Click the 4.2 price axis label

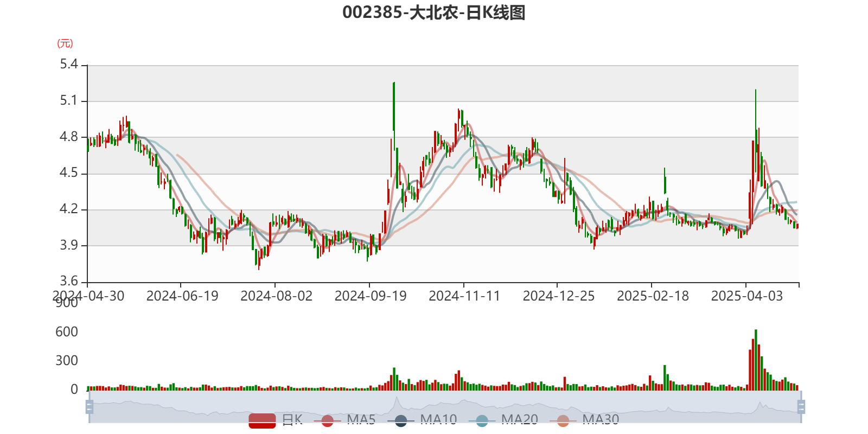coord(69,209)
